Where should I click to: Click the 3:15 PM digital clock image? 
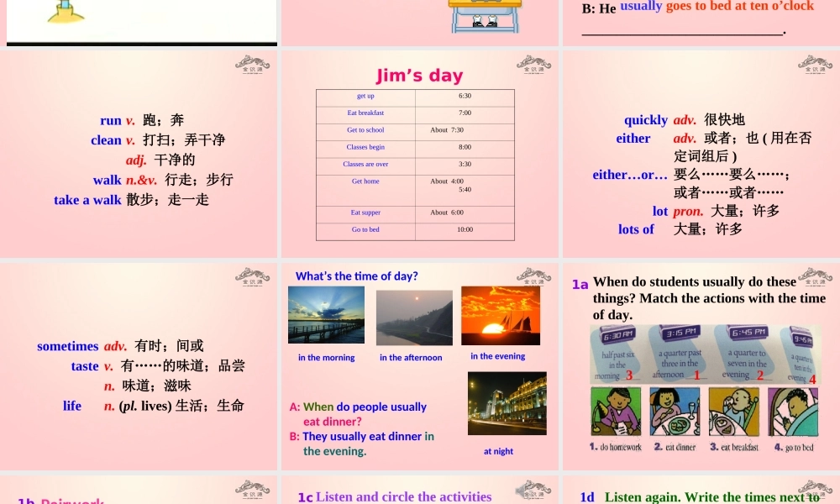tap(680, 333)
